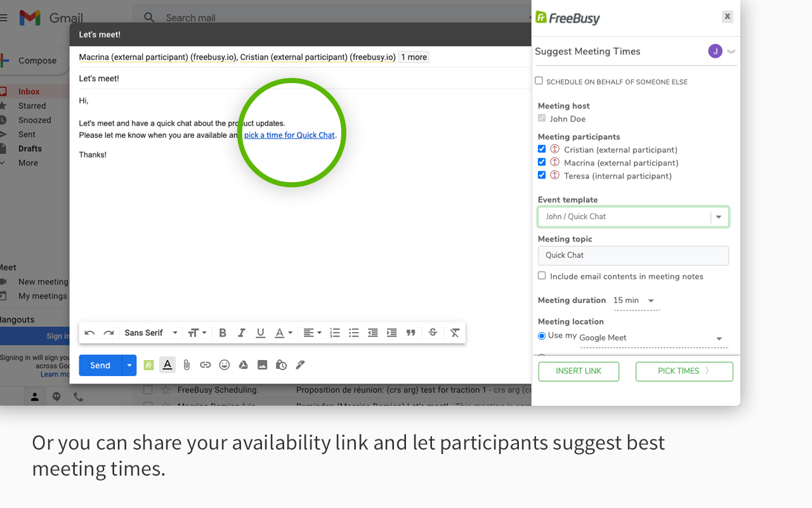Expand the 1 more recipients chip
812x508 pixels.
[414, 57]
